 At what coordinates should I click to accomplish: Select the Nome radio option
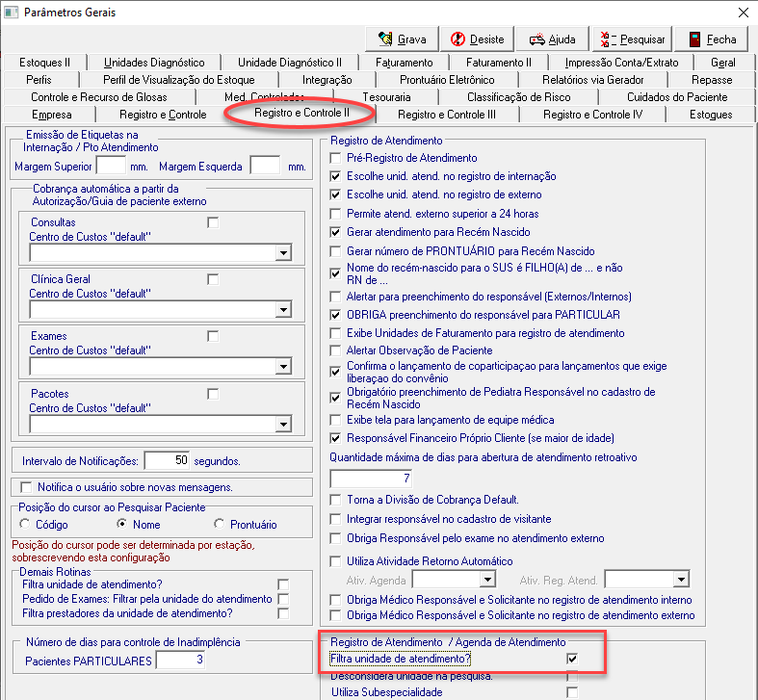(122, 524)
